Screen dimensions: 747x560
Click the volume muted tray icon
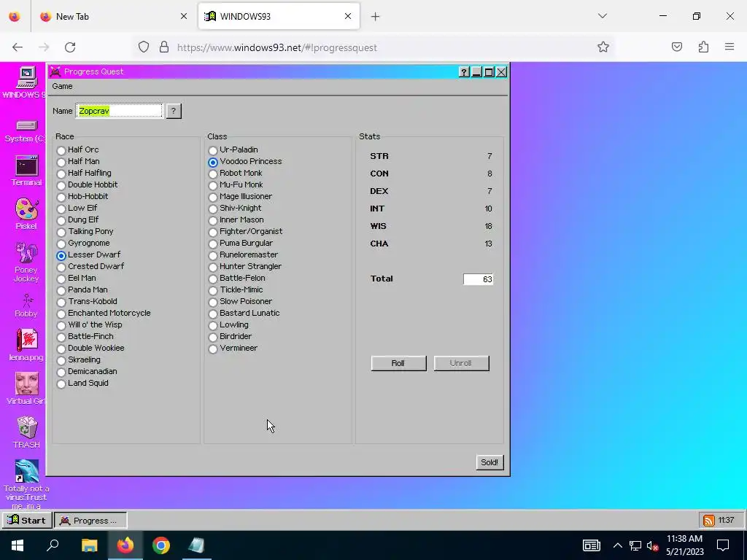(x=652, y=545)
